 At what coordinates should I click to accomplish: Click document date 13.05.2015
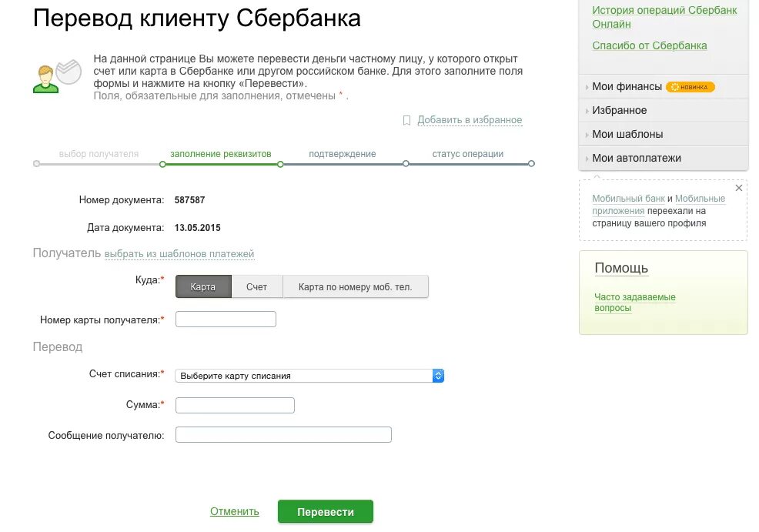pos(198,228)
